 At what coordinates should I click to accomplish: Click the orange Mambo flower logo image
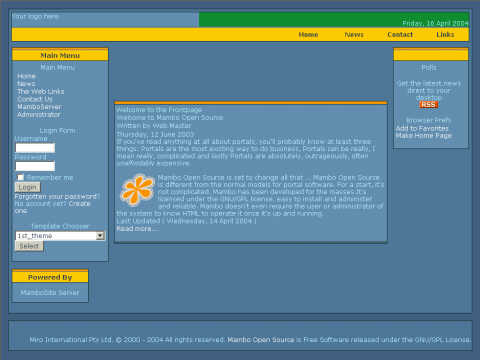[137, 190]
